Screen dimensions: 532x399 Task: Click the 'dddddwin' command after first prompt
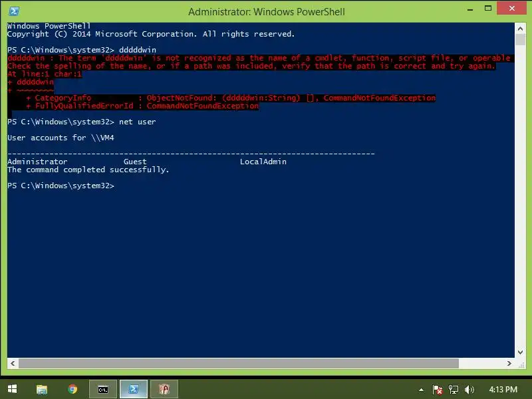(x=138, y=50)
